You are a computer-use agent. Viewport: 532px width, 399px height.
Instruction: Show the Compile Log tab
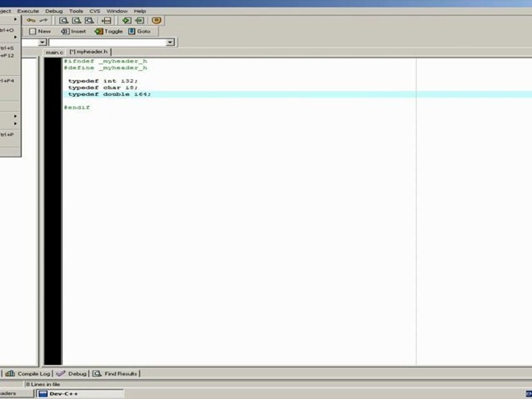point(28,374)
